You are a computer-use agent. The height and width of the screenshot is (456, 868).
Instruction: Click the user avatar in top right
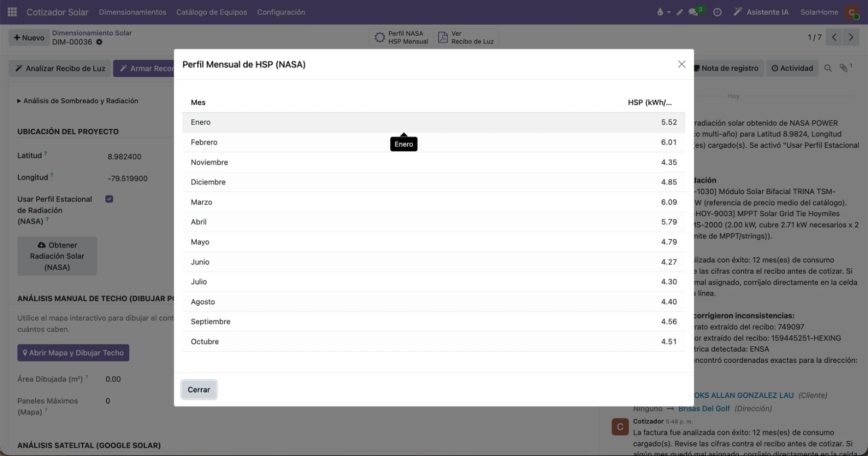[852, 12]
